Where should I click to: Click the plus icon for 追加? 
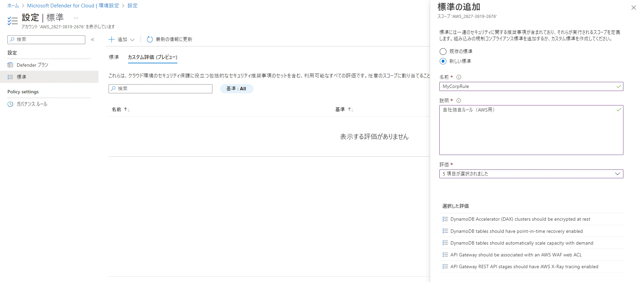tap(112, 39)
